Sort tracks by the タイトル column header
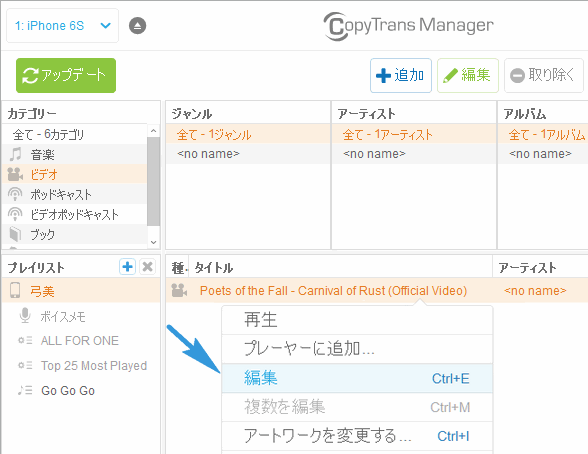The width and height of the screenshot is (588, 454). (x=340, y=268)
